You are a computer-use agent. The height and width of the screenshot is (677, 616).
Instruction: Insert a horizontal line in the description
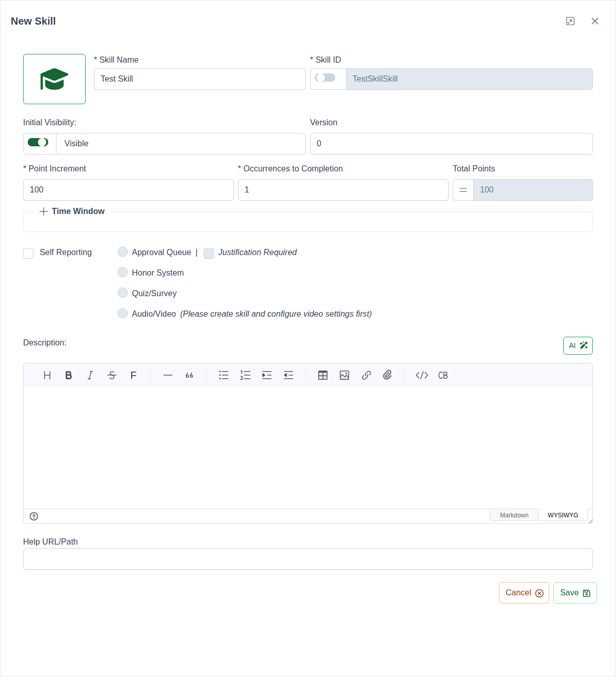(168, 375)
